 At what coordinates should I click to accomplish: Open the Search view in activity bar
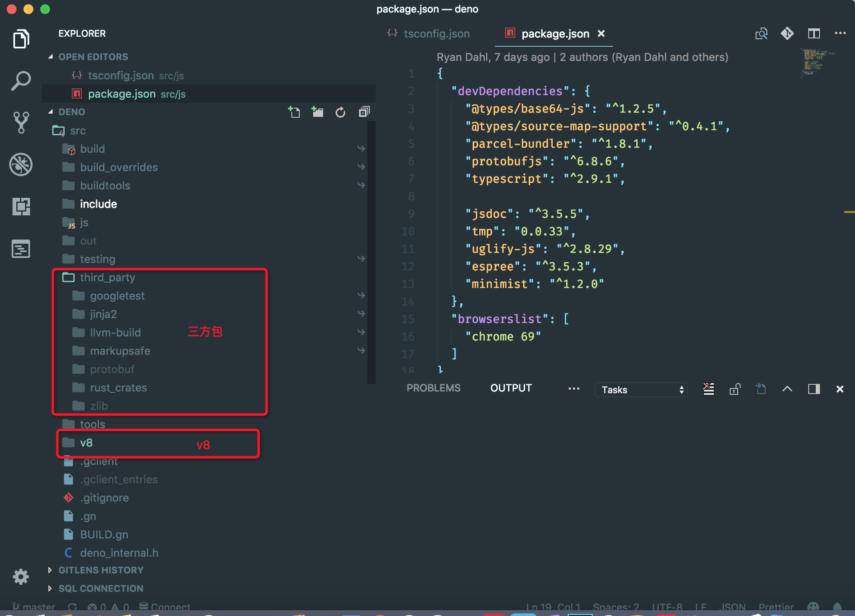click(21, 81)
